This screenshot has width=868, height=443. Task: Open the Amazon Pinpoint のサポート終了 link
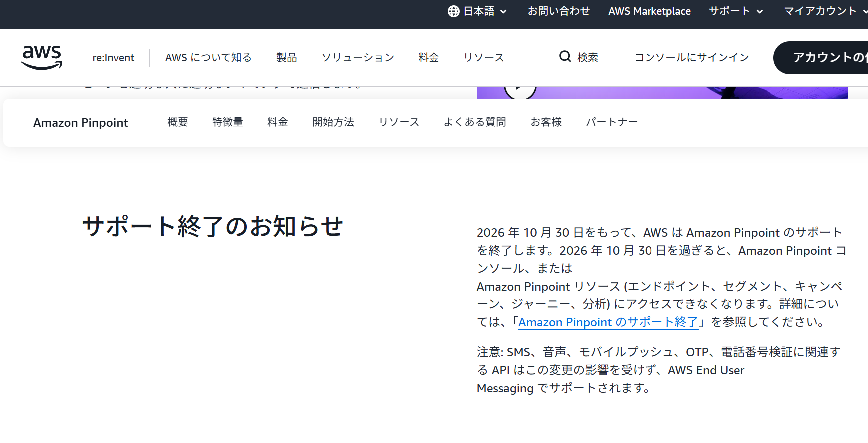point(608,322)
